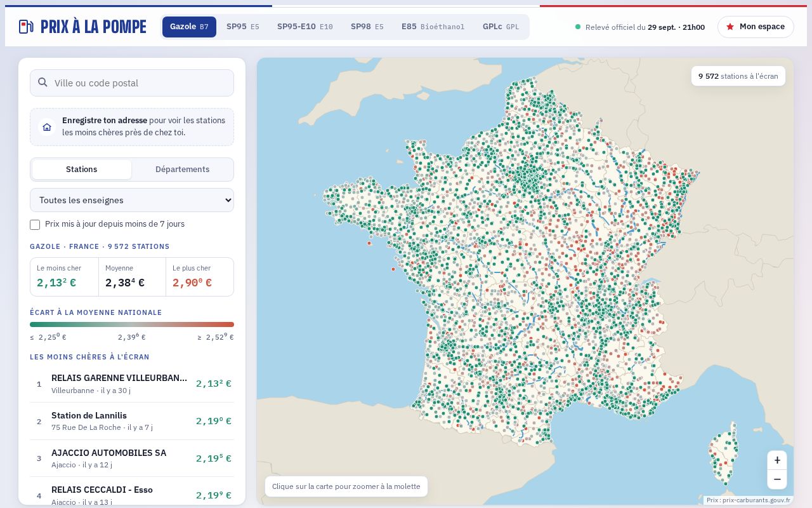
Task: Focus the Ville ou code postal field
Action: pyautogui.click(x=132, y=83)
